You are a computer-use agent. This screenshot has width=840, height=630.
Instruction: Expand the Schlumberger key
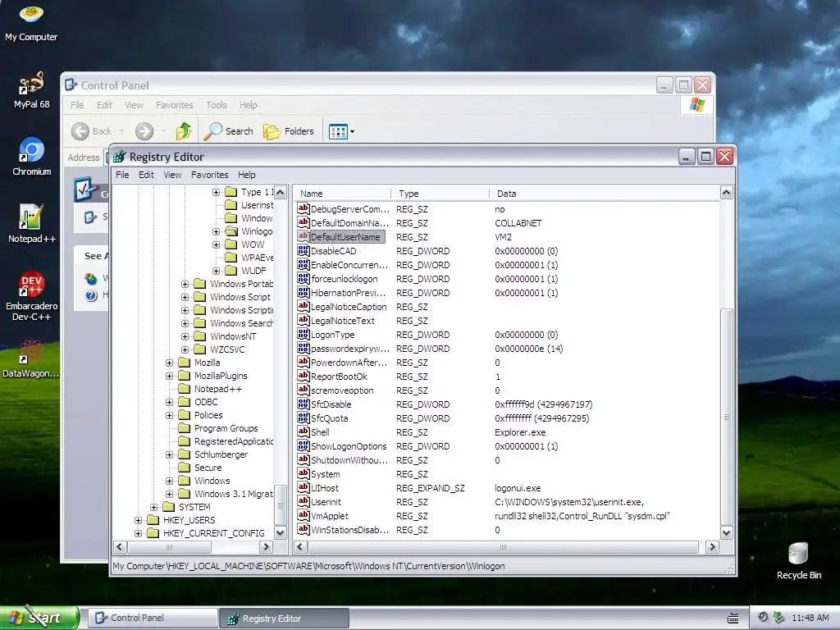click(x=169, y=454)
